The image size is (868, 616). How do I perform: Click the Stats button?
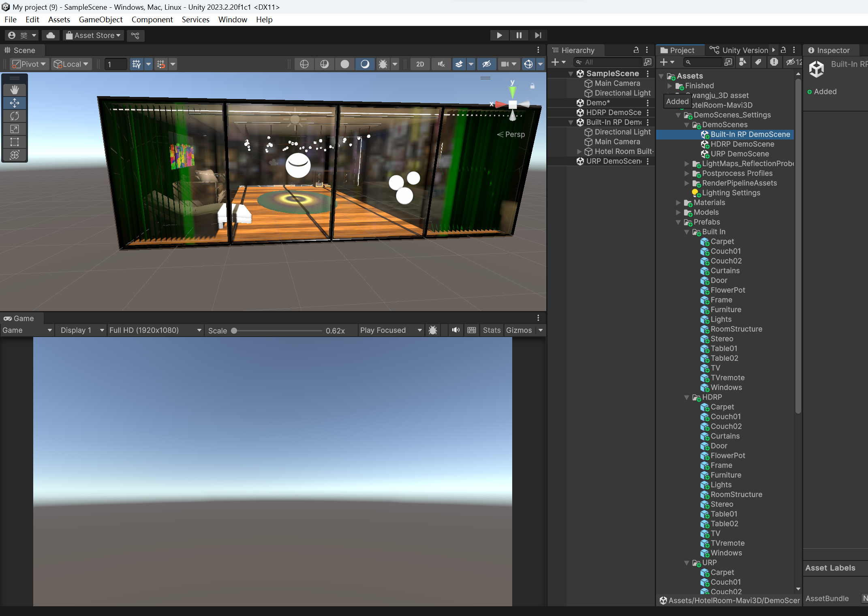click(491, 330)
